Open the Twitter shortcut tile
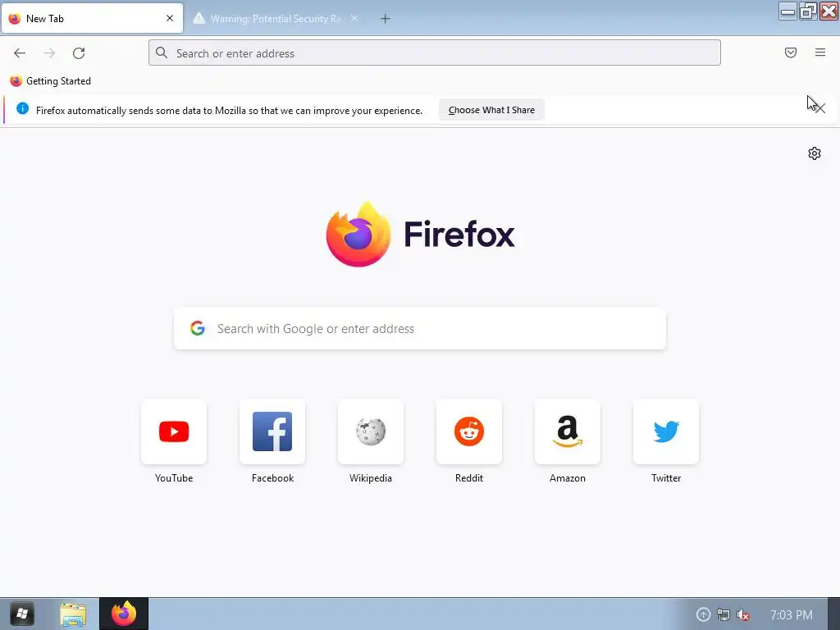Viewport: 840px width, 630px height. 666,431
